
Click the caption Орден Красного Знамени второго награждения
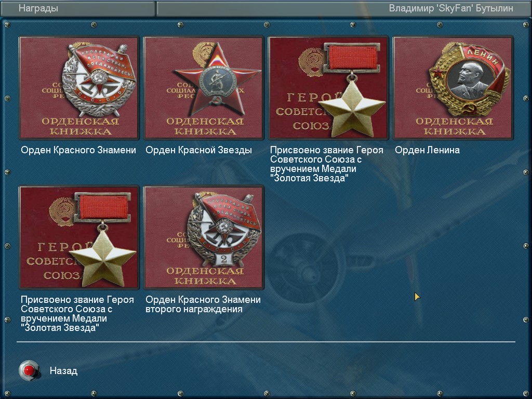(x=203, y=304)
